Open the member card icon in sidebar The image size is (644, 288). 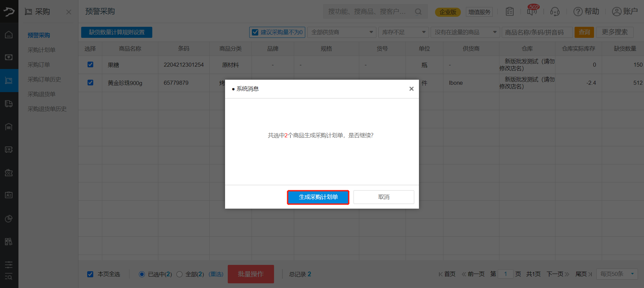coord(9,195)
